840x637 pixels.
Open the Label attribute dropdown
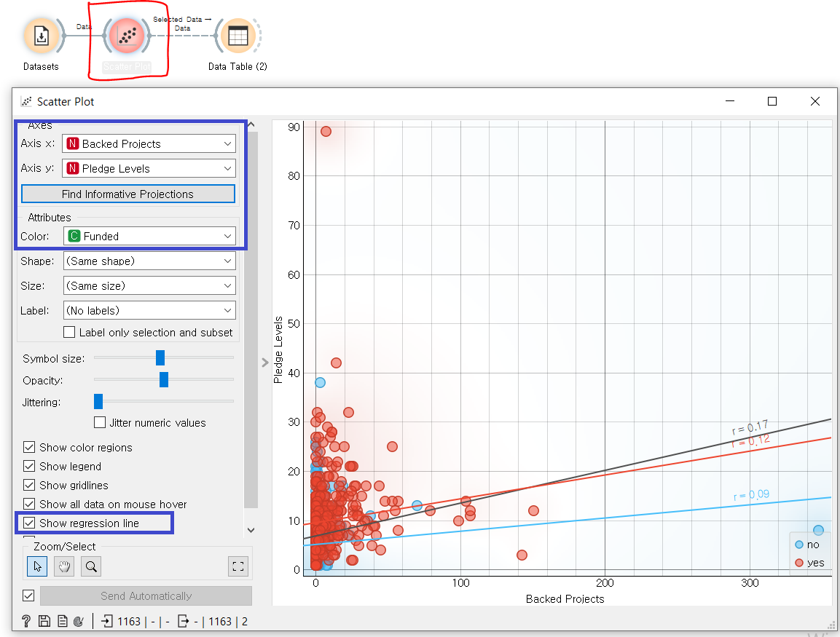[x=149, y=310]
